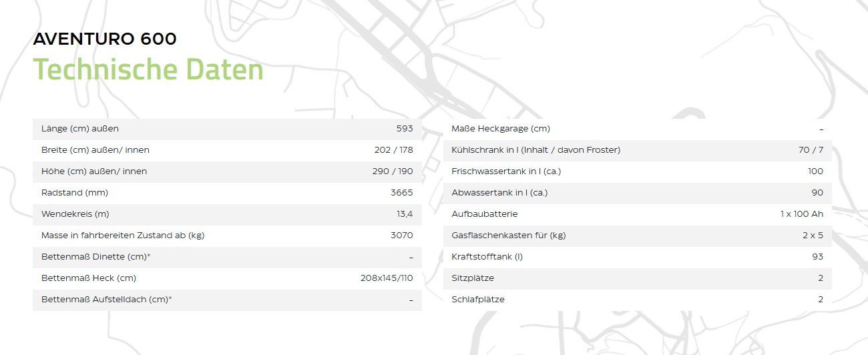Select the Höhe (cm) außen/ innen label
The height and width of the screenshot is (355, 868).
(94, 171)
